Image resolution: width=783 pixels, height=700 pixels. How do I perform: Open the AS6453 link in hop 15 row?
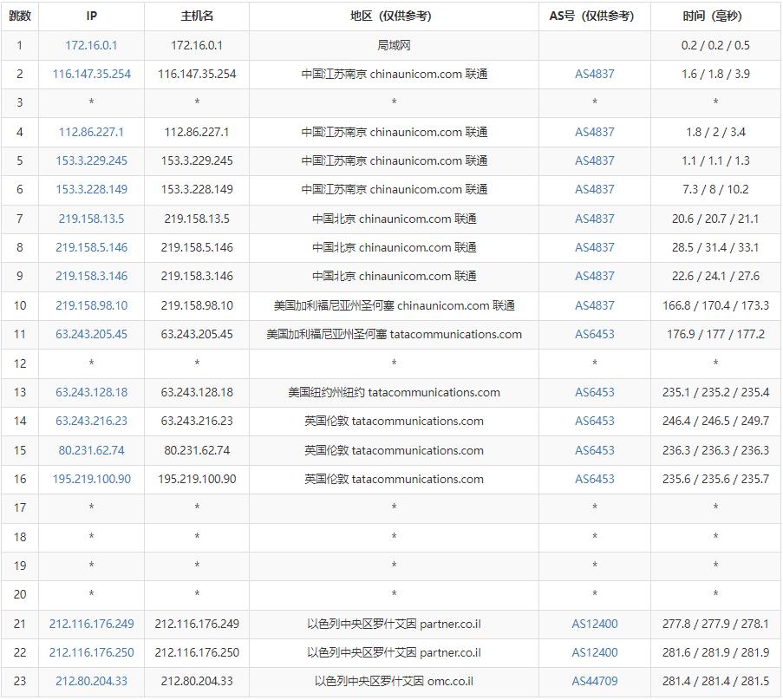click(595, 450)
